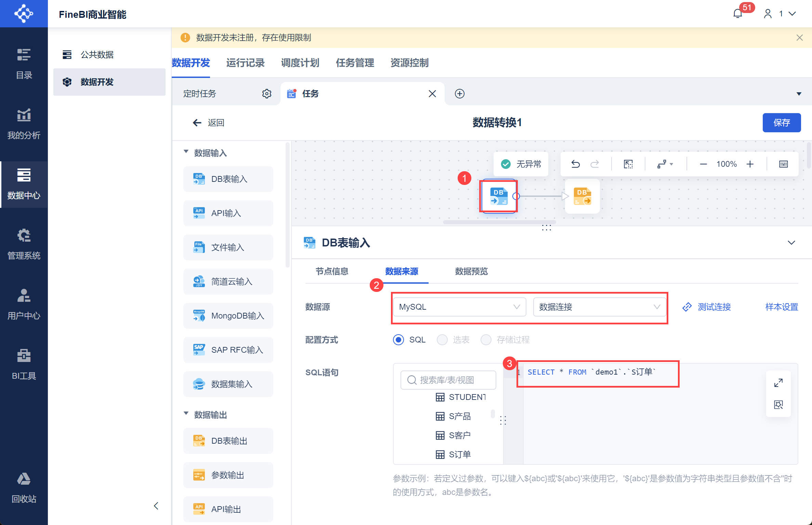Open scheduled task settings gear
The image size is (812, 525).
266,94
